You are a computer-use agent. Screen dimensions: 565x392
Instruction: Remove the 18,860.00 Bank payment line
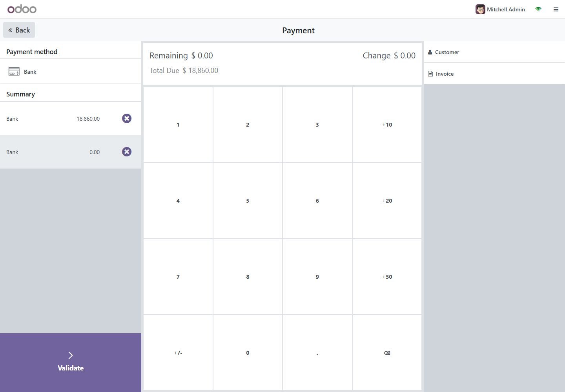tap(127, 118)
